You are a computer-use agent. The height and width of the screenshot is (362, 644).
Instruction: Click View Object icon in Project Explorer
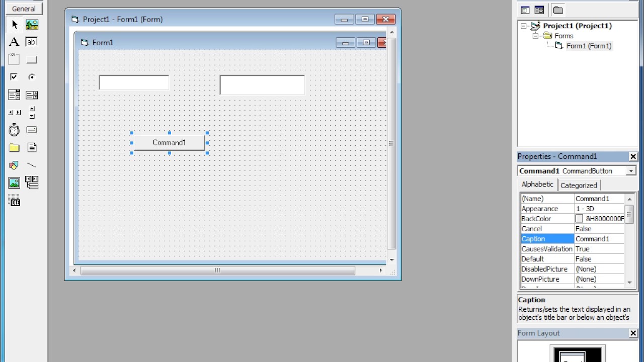539,10
